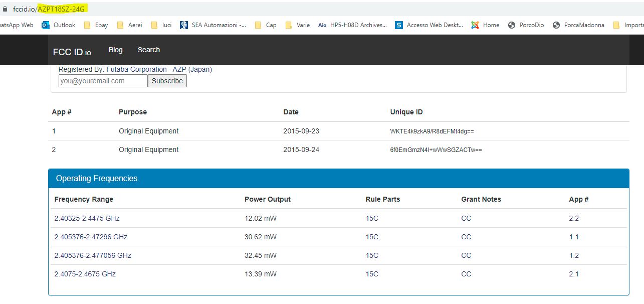Click unique ID 6f0EmGmzN4l+wWwSGZACTw==
The width and height of the screenshot is (644, 304).
coord(436,150)
